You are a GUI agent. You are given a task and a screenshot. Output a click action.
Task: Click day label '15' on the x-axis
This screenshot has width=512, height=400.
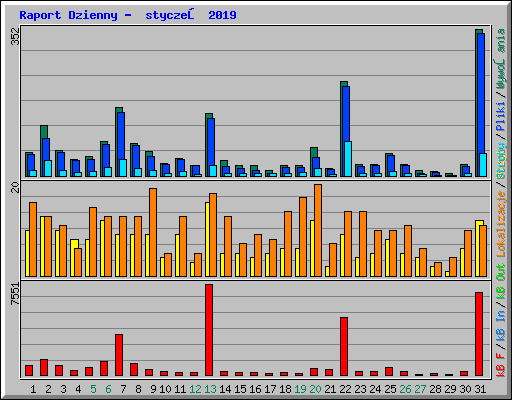pyautogui.click(x=240, y=389)
